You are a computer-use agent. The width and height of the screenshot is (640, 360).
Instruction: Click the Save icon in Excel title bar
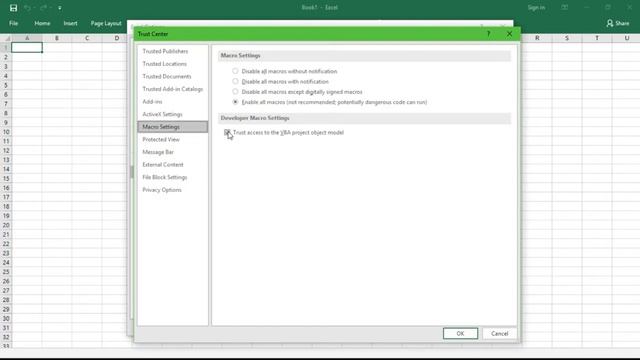tap(13, 8)
